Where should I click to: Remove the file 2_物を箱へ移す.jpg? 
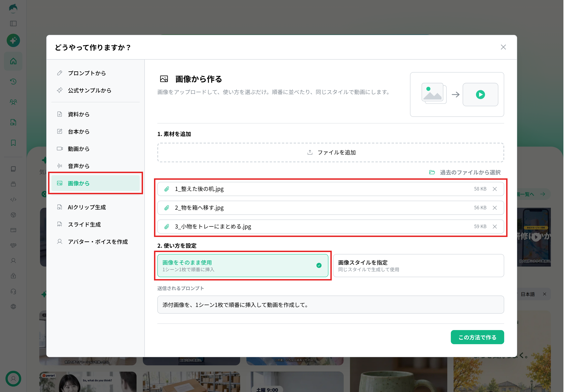pos(494,208)
